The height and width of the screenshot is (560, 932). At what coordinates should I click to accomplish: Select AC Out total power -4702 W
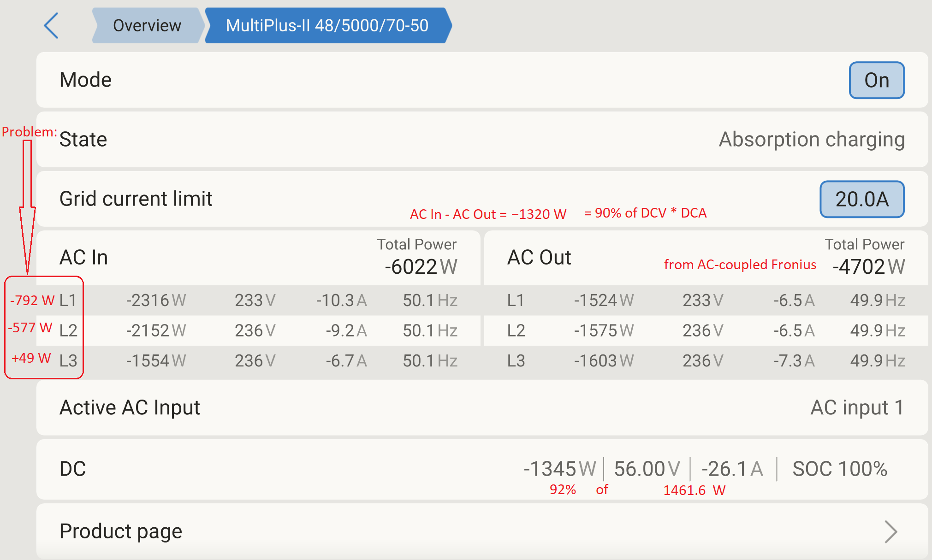868,266
